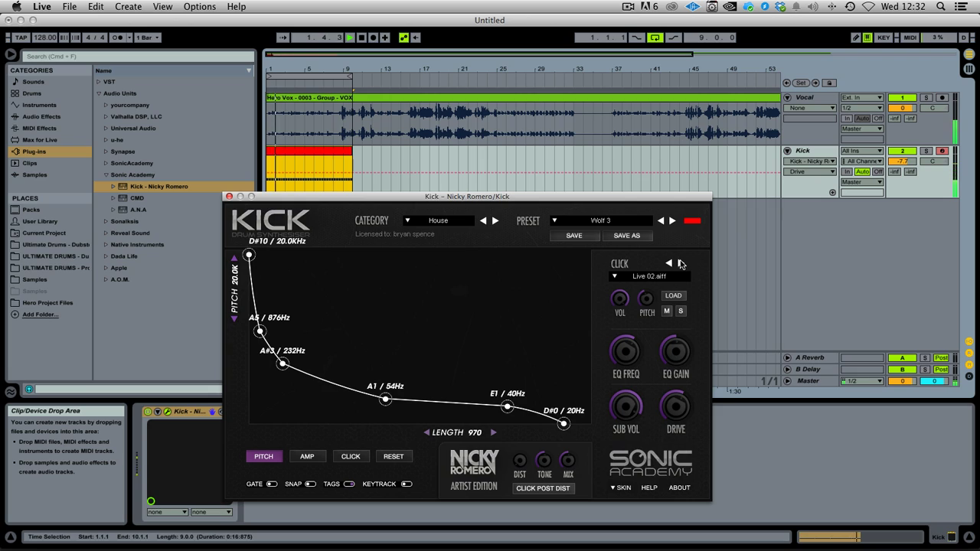Open the PRESET dropdown showing Wolf 3

click(x=601, y=220)
